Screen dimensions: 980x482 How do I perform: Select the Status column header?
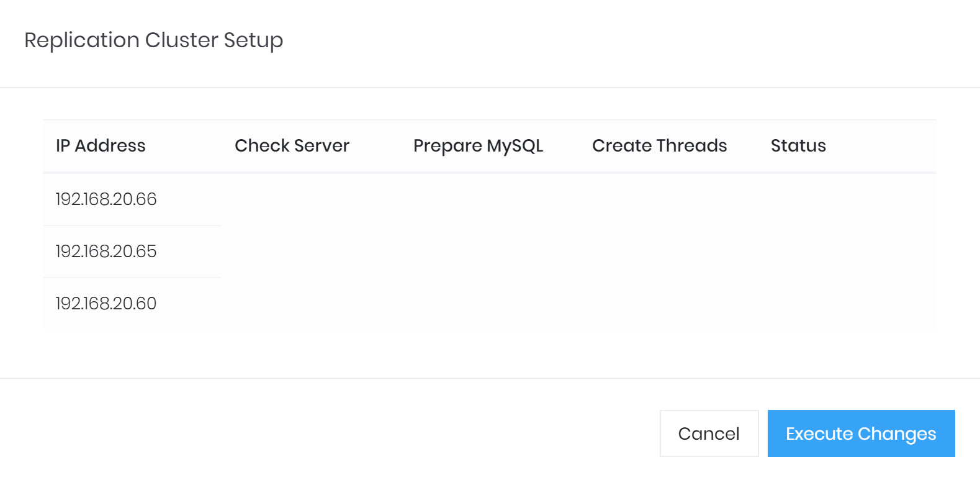798,146
